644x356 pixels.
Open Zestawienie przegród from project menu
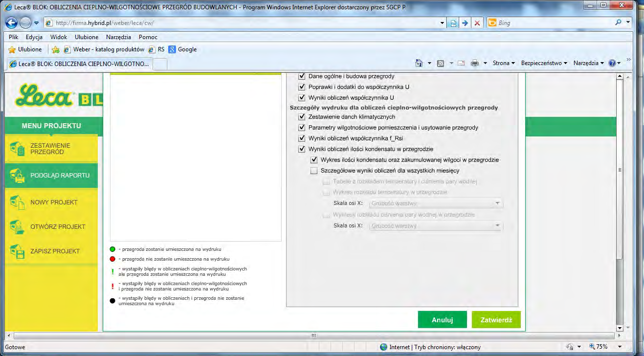tap(51, 149)
